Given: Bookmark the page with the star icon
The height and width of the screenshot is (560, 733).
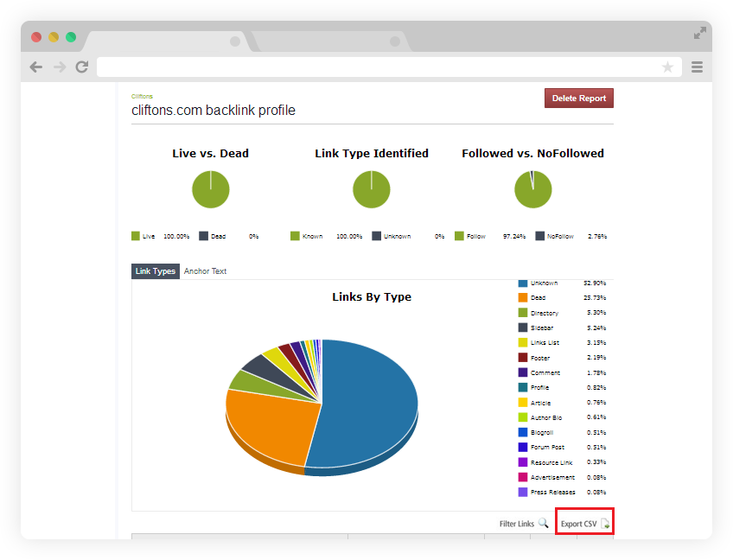Looking at the screenshot, I should (667, 67).
